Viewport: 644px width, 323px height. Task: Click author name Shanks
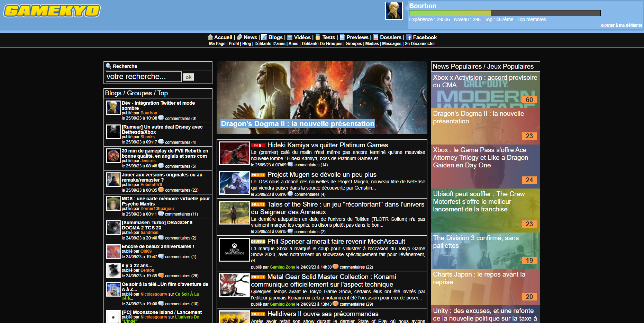pos(148,137)
